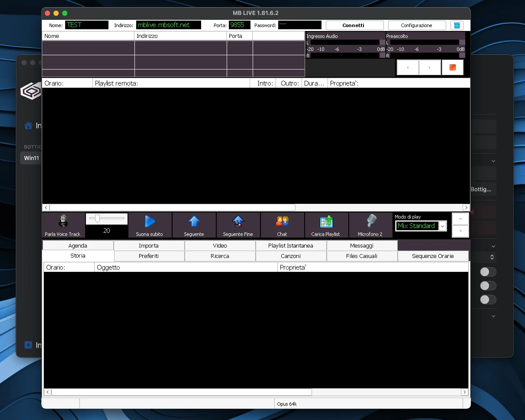Click the Parla Voice Track microphone icon
Viewport: 525px width, 420px height.
(x=63, y=221)
